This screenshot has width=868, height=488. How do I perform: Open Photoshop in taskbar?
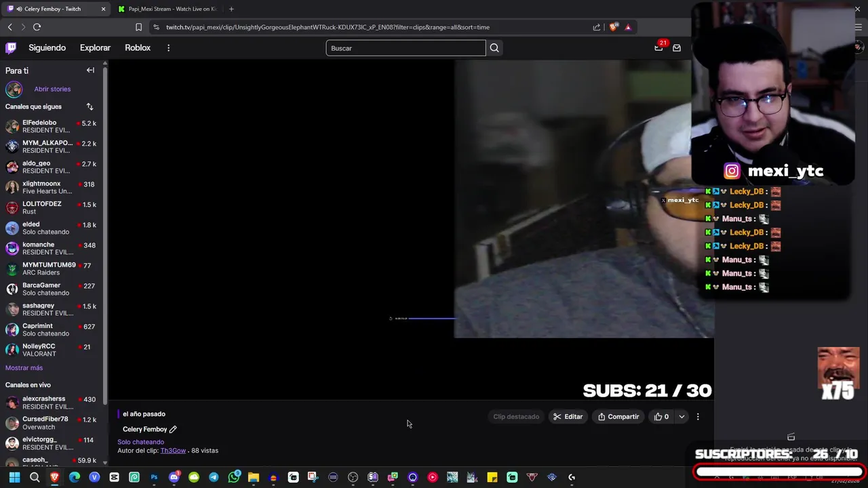coord(154,477)
